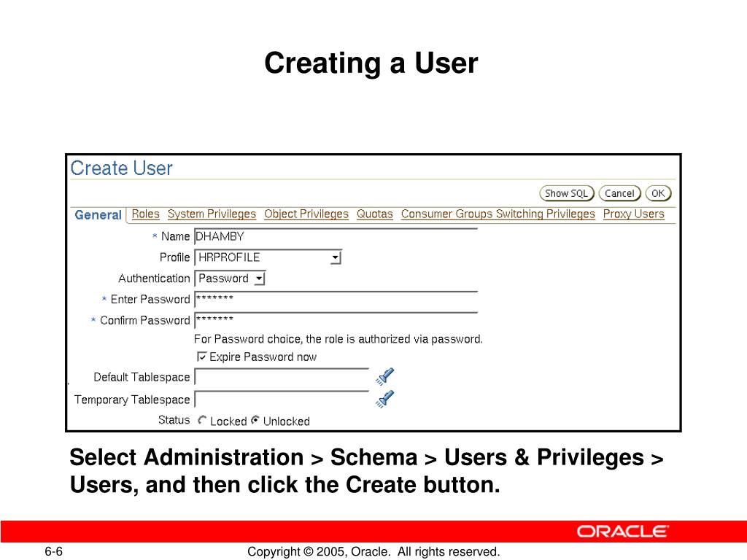
Task: Open the Quotas tab
Action: coord(374,214)
